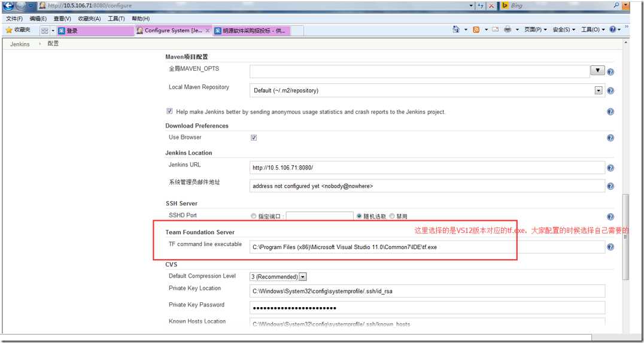Open the feeds dropdown arrow
The image size is (644, 343).
tap(486, 29)
